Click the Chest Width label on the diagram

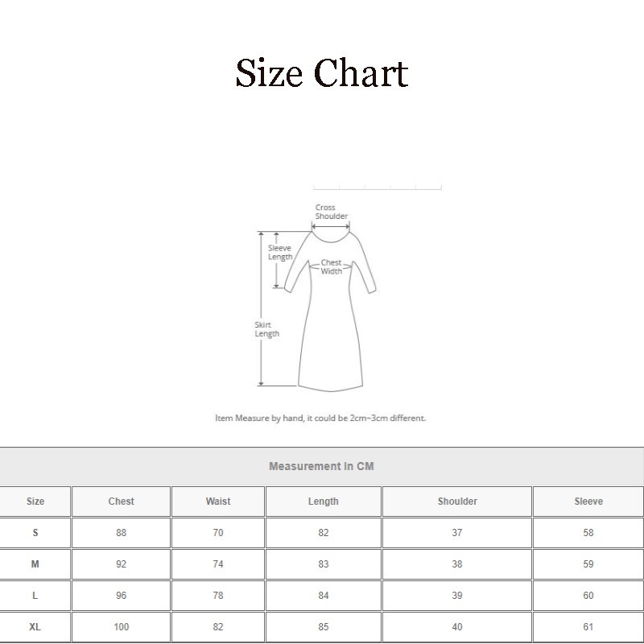pyautogui.click(x=331, y=266)
